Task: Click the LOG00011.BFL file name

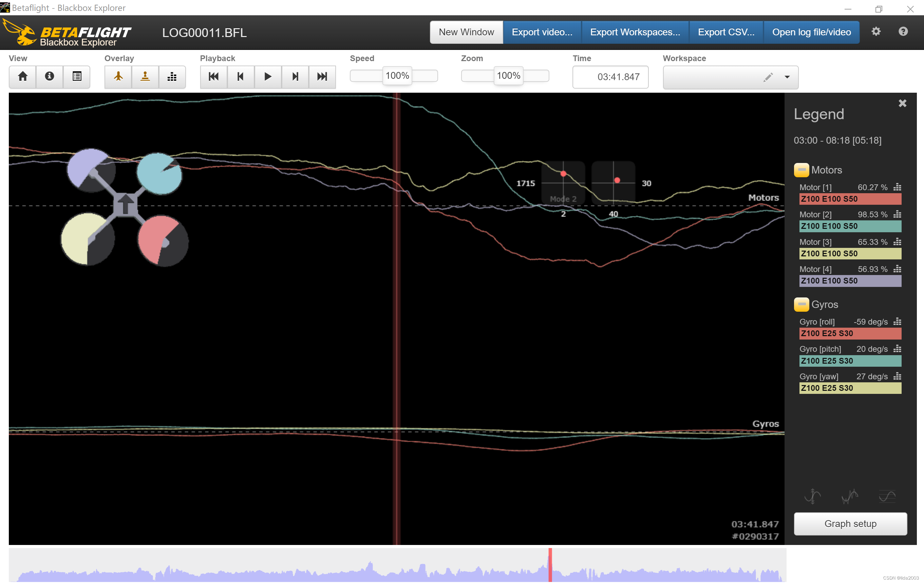Action: (204, 33)
